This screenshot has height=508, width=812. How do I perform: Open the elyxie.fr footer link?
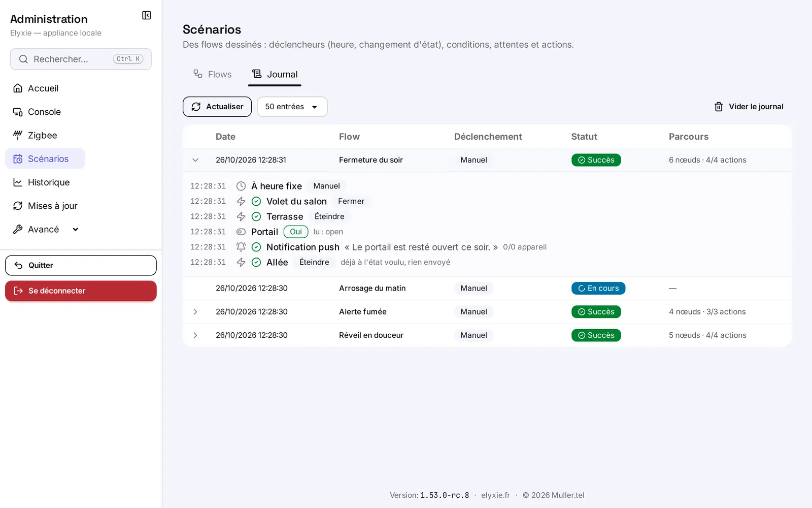tap(495, 495)
